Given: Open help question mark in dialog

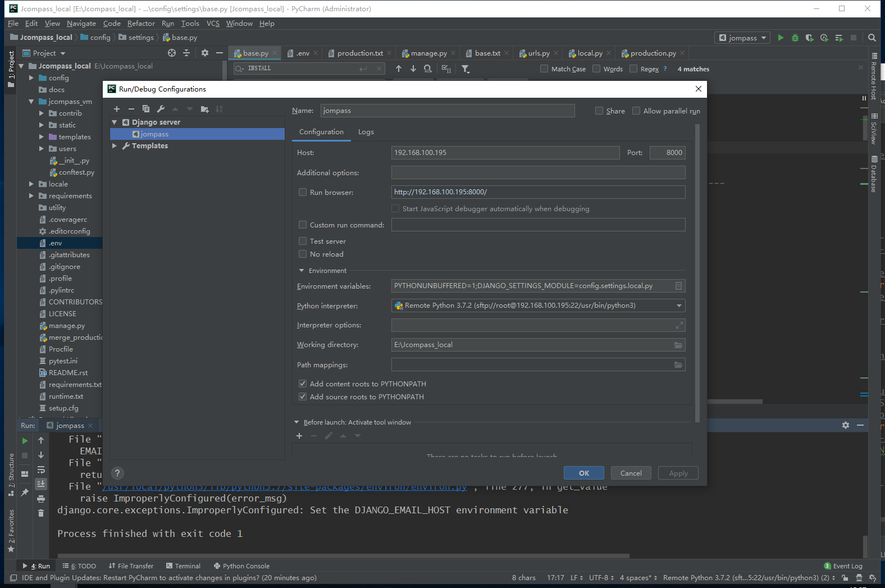Looking at the screenshot, I should 117,473.
